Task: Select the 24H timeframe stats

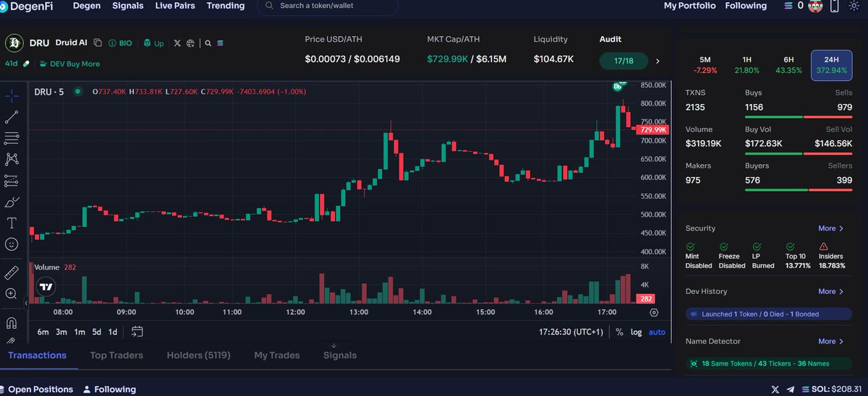Action: 832,65
